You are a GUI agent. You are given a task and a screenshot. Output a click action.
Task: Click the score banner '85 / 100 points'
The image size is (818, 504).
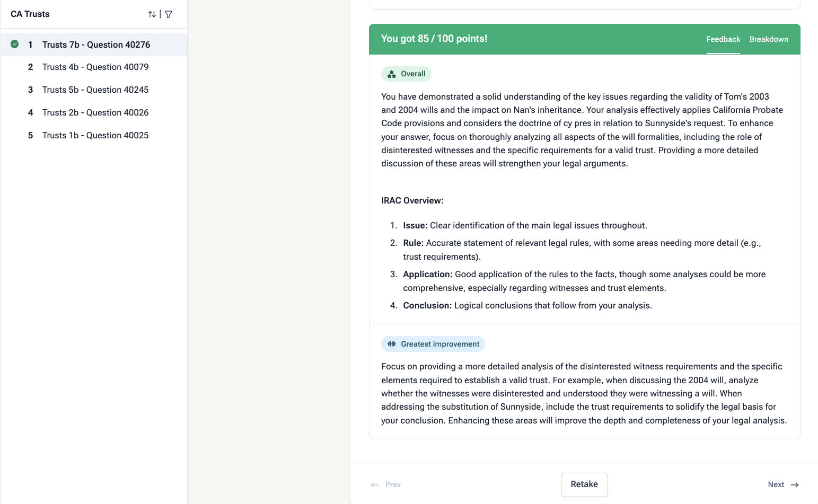point(434,39)
